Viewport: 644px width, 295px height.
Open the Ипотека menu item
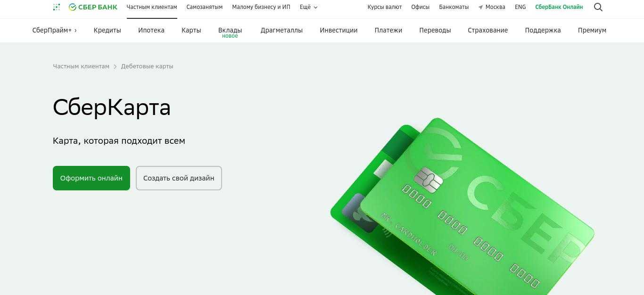click(x=151, y=30)
